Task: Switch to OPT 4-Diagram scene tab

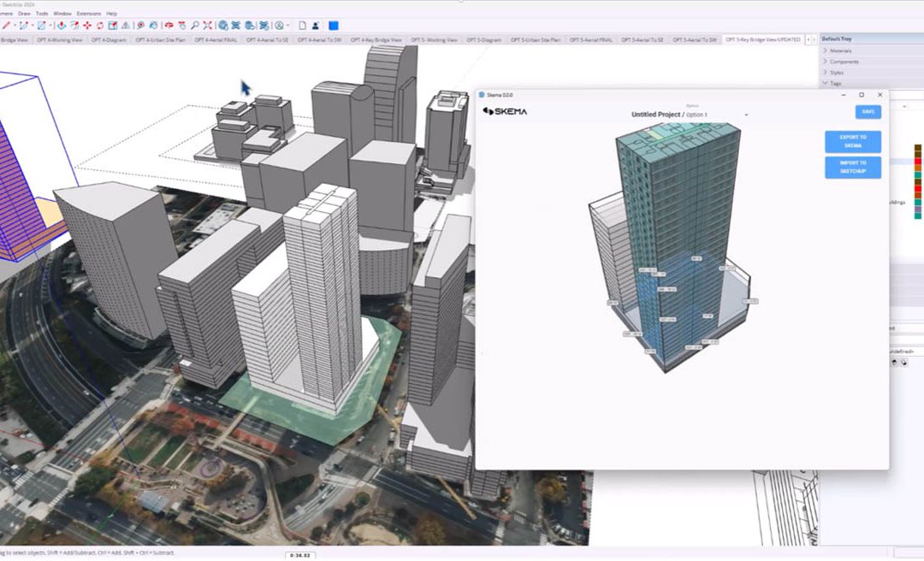Action: (x=110, y=40)
